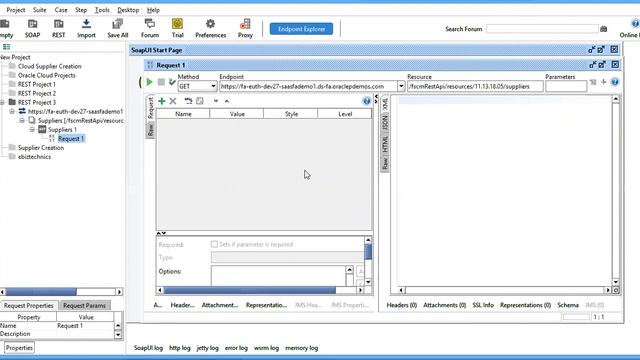Image resolution: width=640 pixels, height=360 pixels.
Task: Switch to Request Properties tab
Action: click(29, 305)
